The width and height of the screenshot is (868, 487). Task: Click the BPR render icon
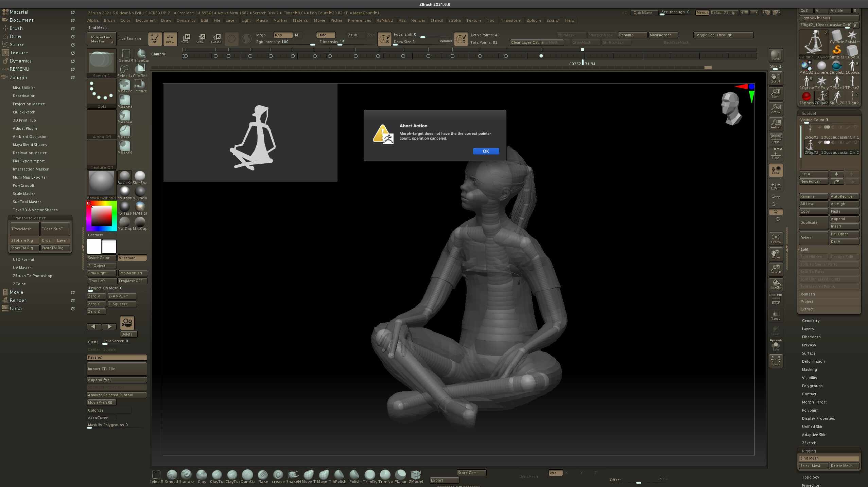[x=776, y=55]
